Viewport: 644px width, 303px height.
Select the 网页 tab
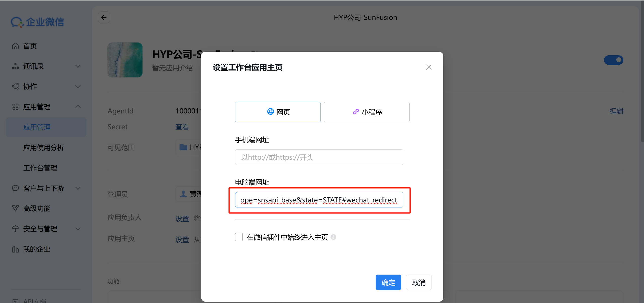pos(278,112)
